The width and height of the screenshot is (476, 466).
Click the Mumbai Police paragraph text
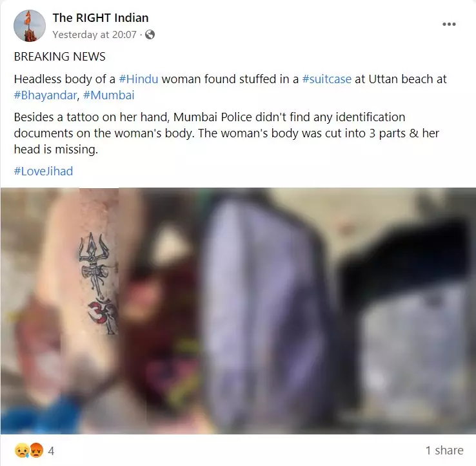[226, 133]
